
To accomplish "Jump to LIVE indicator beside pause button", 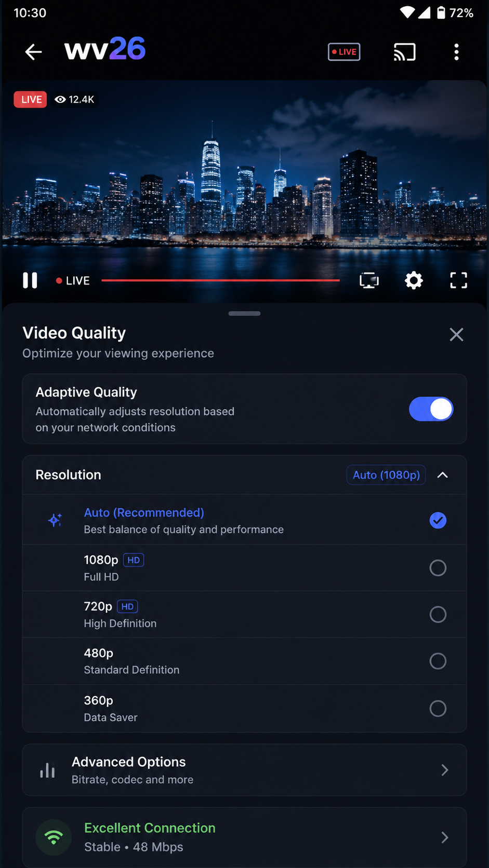I will (x=73, y=281).
